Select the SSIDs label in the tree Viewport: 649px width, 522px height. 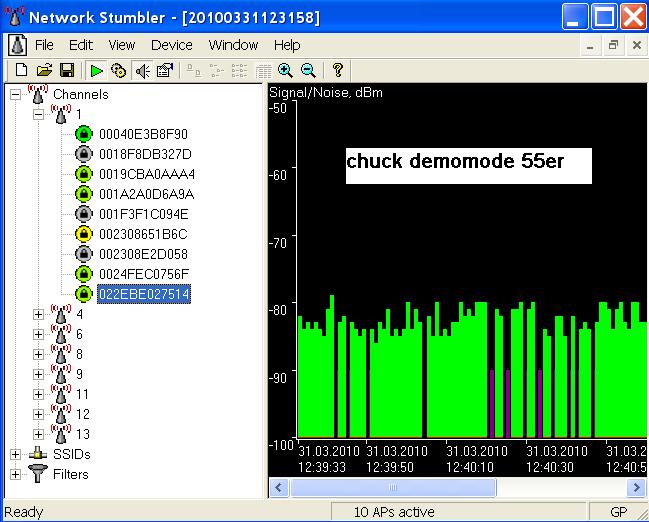point(72,454)
